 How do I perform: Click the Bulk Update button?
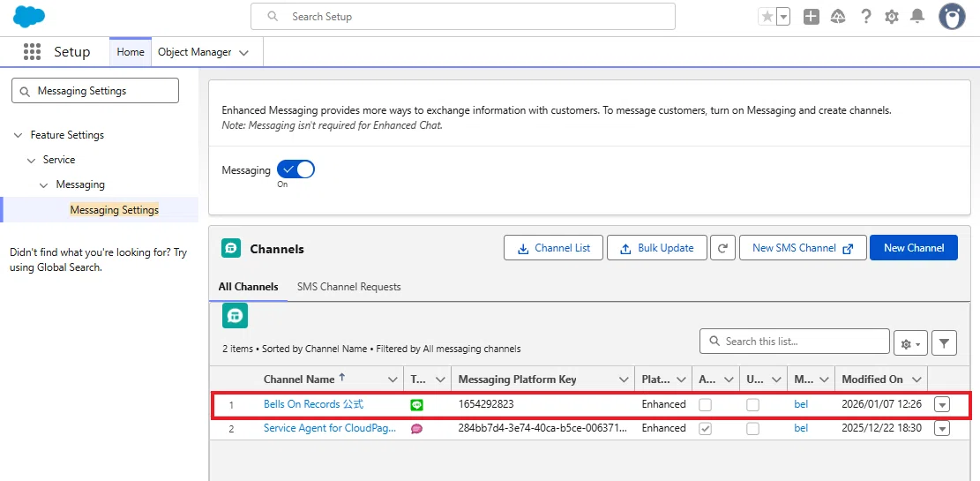657,248
